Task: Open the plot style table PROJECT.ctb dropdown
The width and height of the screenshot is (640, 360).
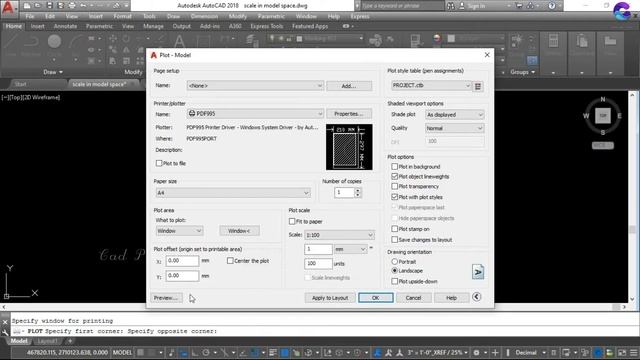Action: click(x=431, y=85)
